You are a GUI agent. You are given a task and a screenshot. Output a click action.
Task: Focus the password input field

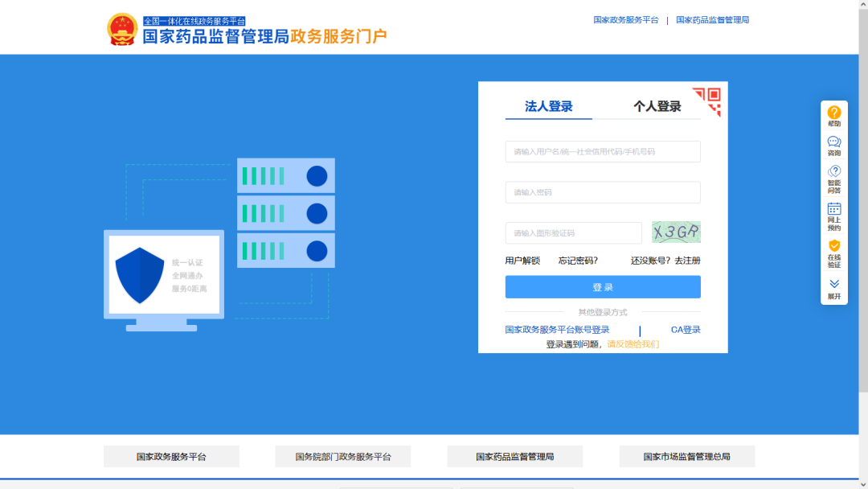pos(603,192)
